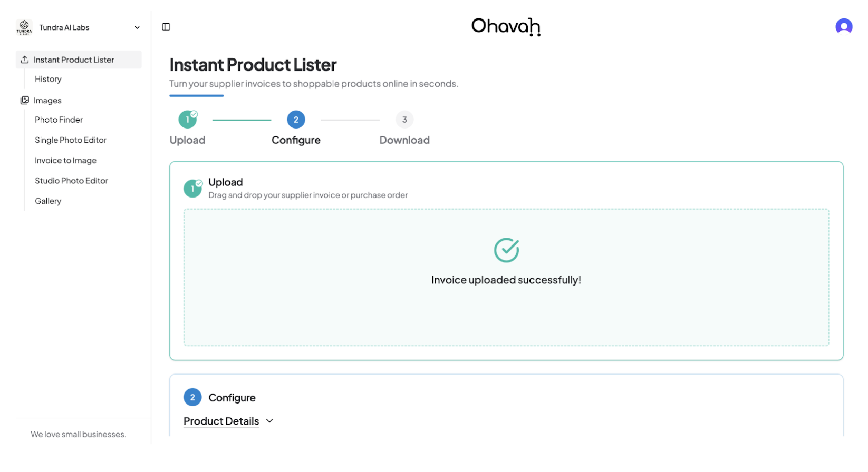Jump to step 3 Download
Screen dimensions: 868x472
[404, 120]
